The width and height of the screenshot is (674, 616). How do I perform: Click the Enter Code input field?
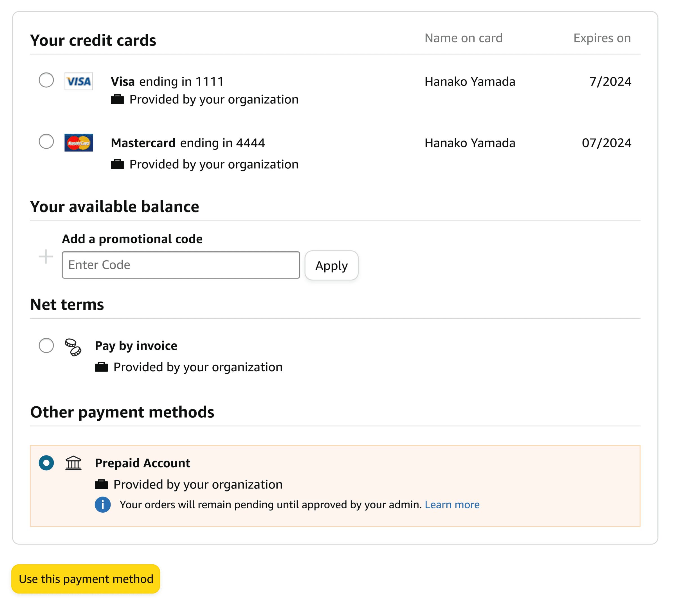click(181, 265)
